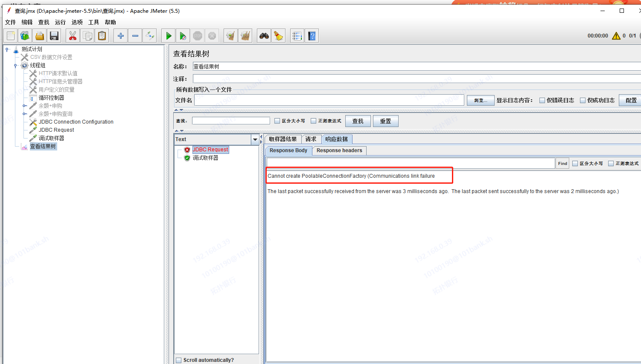Open the Text display format dropdown
Viewport: 641px width, 364px height.
[255, 139]
